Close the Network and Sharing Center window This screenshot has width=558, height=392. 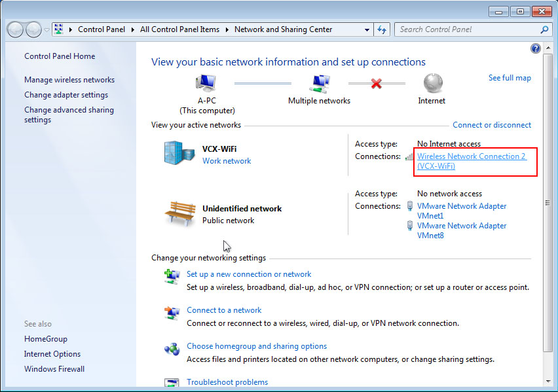point(542,12)
